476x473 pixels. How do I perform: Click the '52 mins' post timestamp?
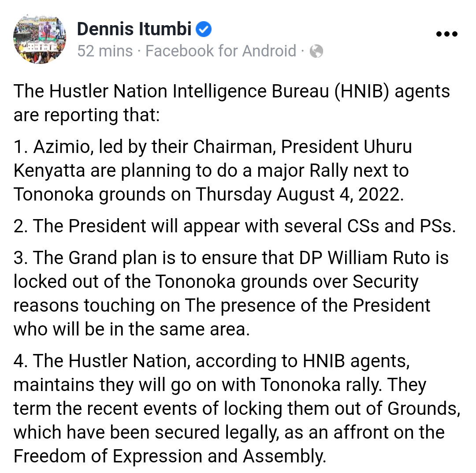(105, 51)
